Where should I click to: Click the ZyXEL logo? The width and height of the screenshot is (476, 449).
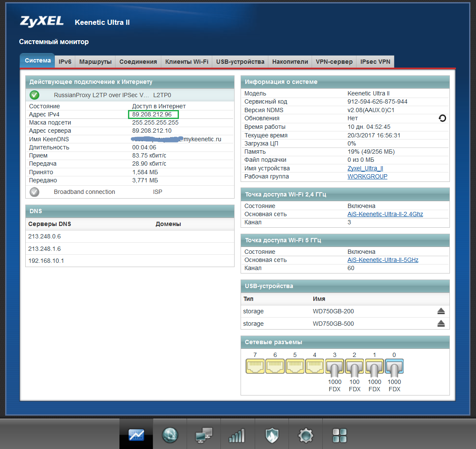tap(42, 21)
